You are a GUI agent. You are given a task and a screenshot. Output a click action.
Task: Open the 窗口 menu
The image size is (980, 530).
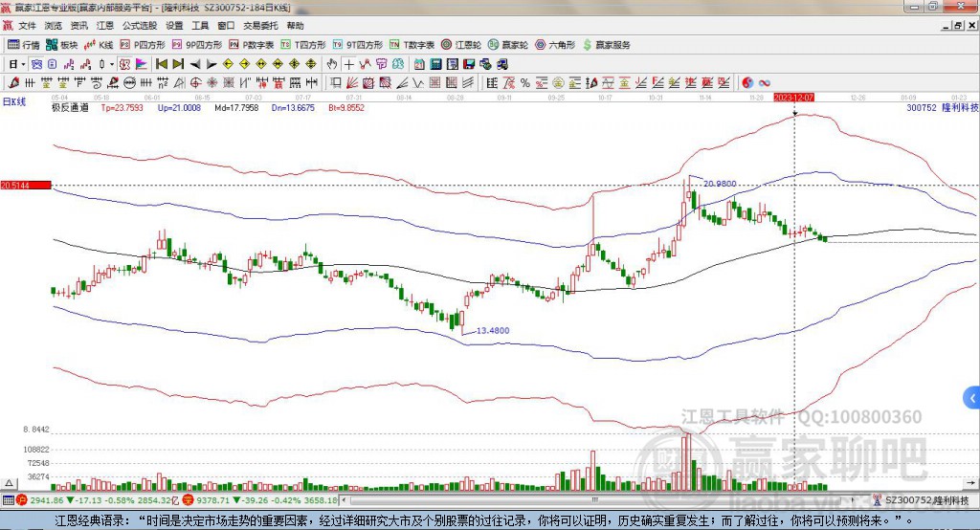tap(226, 26)
